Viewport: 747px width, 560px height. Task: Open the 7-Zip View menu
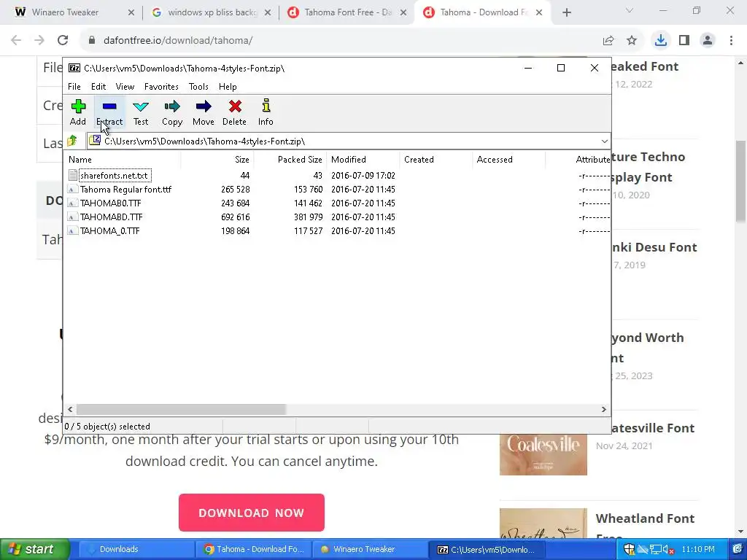(125, 87)
